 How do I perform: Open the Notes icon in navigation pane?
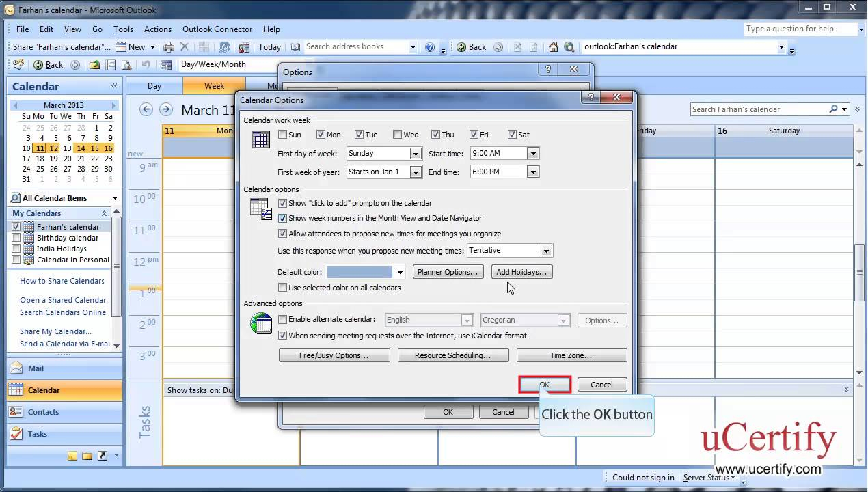[x=72, y=456]
